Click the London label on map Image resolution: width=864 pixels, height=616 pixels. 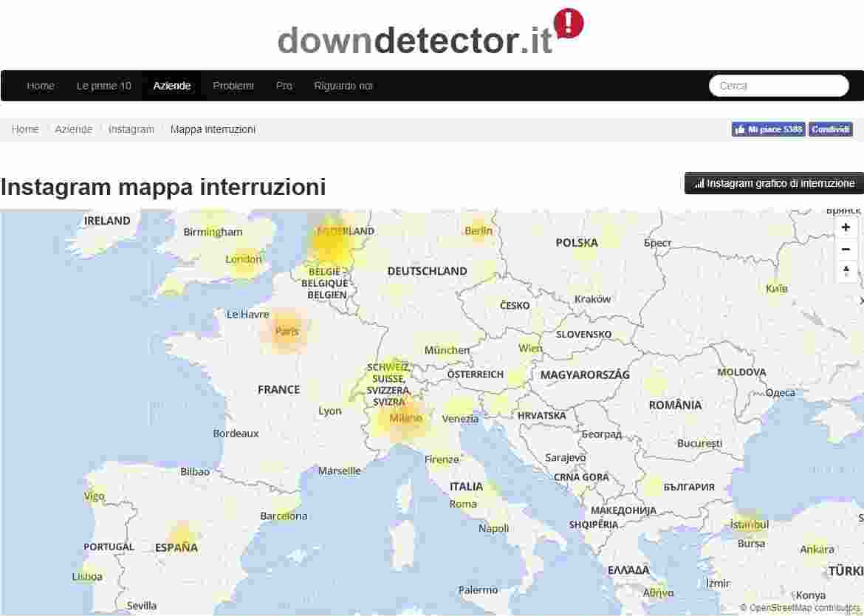[x=244, y=259]
